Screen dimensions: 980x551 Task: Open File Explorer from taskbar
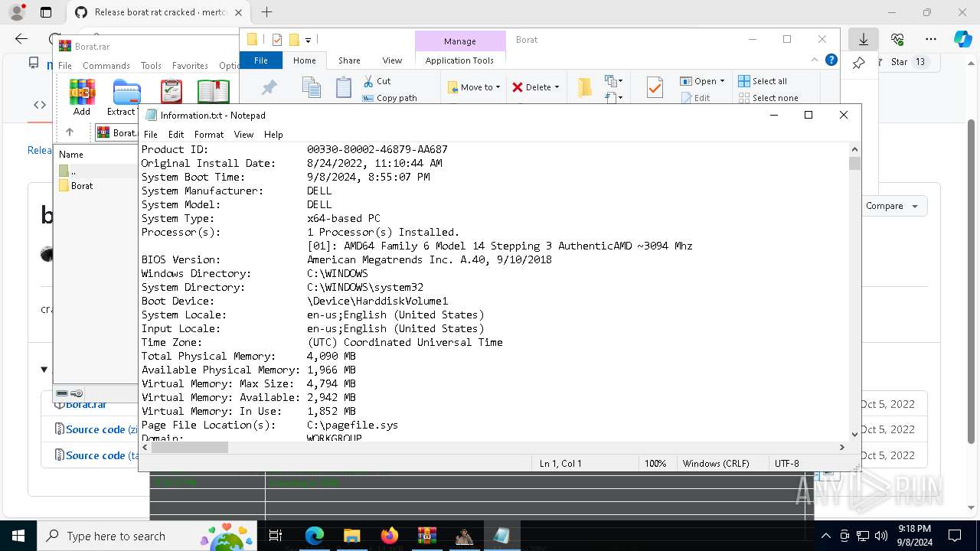point(351,536)
